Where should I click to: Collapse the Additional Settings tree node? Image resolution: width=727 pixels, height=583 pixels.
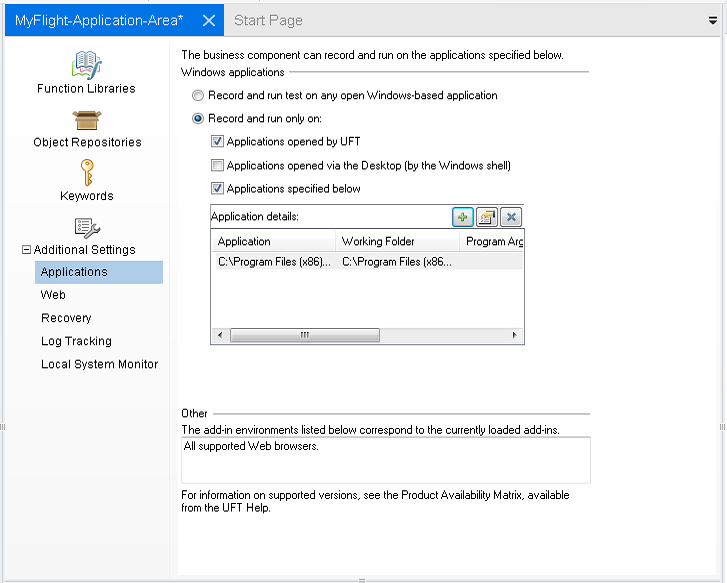point(27,250)
